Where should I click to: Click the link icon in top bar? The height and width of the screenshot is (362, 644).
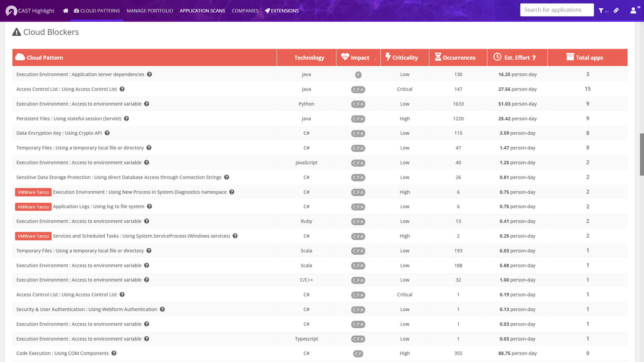(x=616, y=11)
